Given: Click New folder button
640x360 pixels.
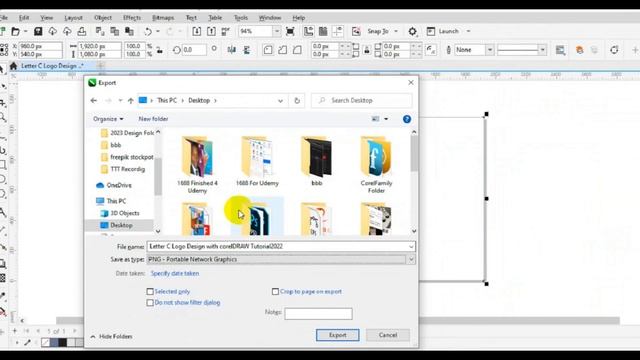Looking at the screenshot, I should 153,119.
